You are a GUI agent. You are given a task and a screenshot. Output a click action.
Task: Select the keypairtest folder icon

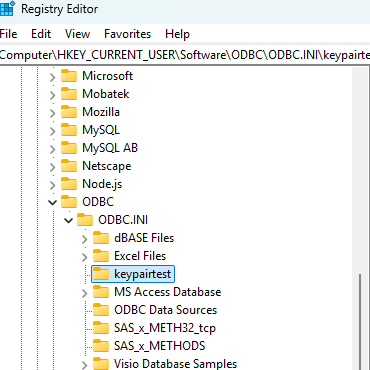[101, 274]
